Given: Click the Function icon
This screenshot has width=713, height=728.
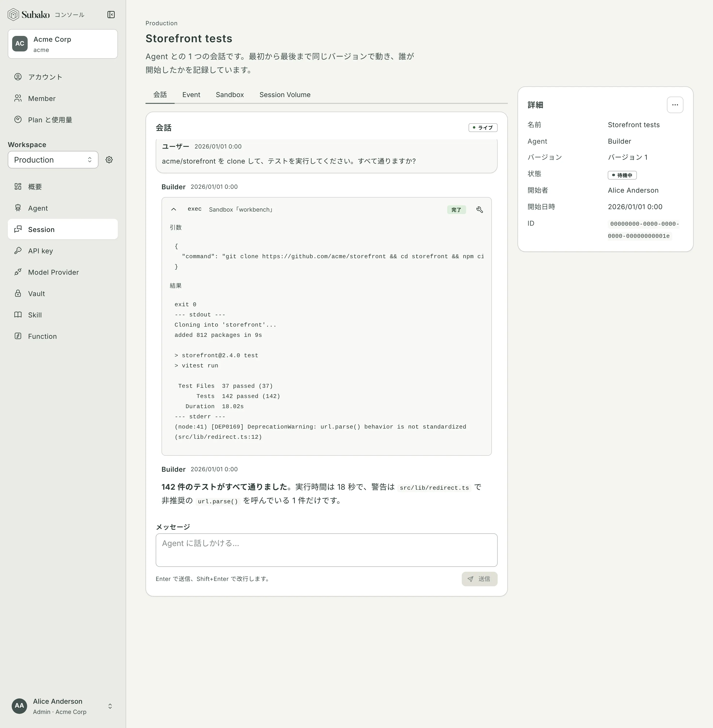Looking at the screenshot, I should (18, 336).
